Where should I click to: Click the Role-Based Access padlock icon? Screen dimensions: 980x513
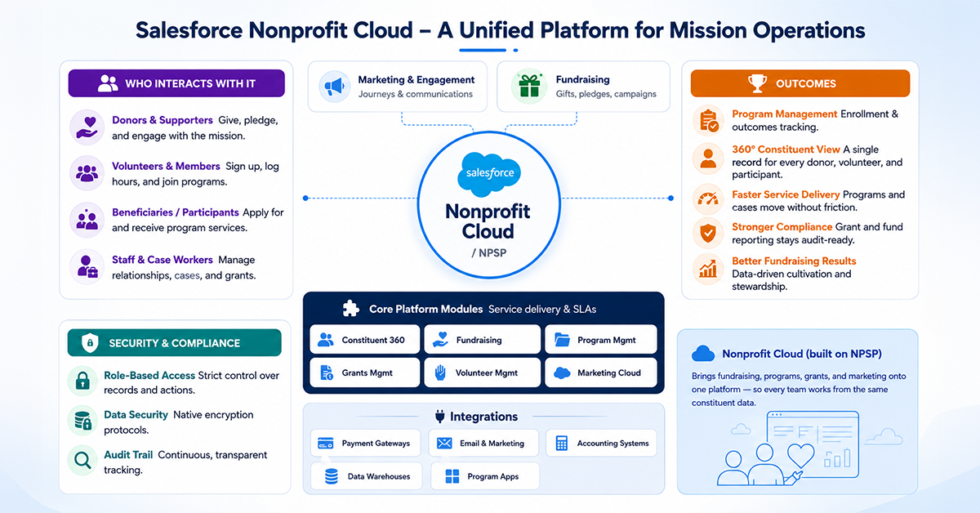click(82, 381)
